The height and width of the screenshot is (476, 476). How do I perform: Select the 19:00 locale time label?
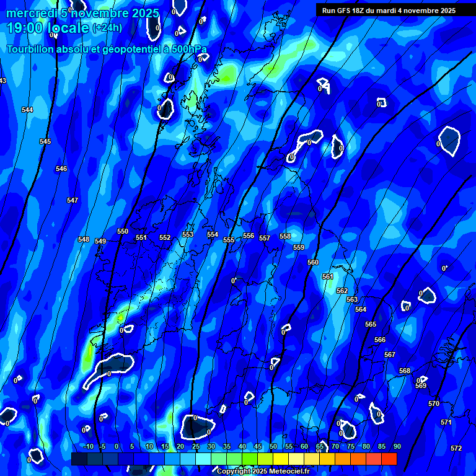click(x=47, y=28)
